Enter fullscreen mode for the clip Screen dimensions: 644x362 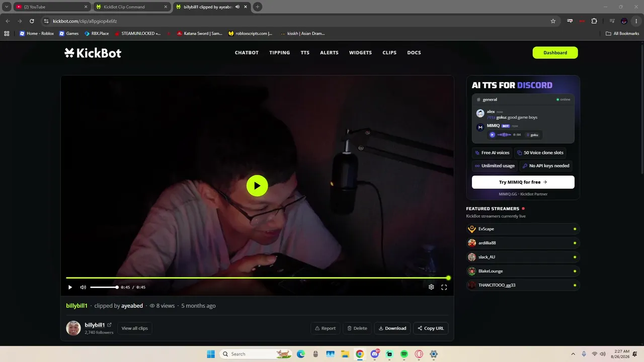(x=444, y=287)
